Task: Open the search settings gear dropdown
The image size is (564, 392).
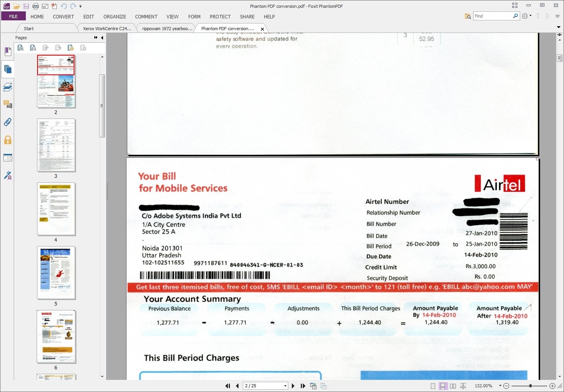Action: click(527, 16)
